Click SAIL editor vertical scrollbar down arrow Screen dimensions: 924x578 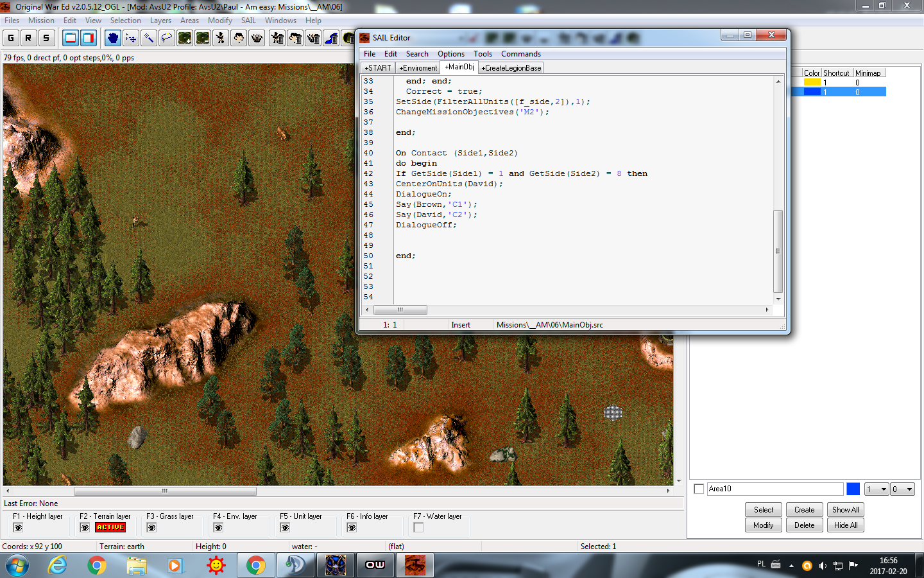(778, 299)
